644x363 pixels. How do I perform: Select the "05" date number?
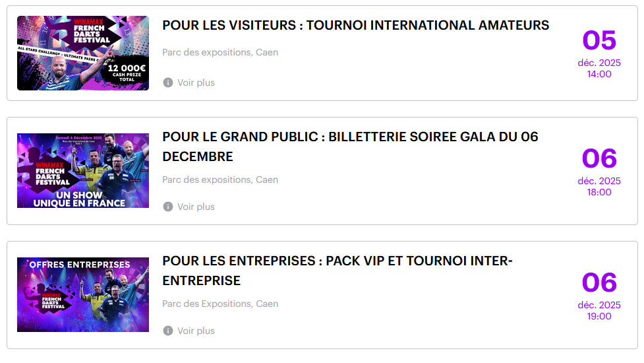599,40
